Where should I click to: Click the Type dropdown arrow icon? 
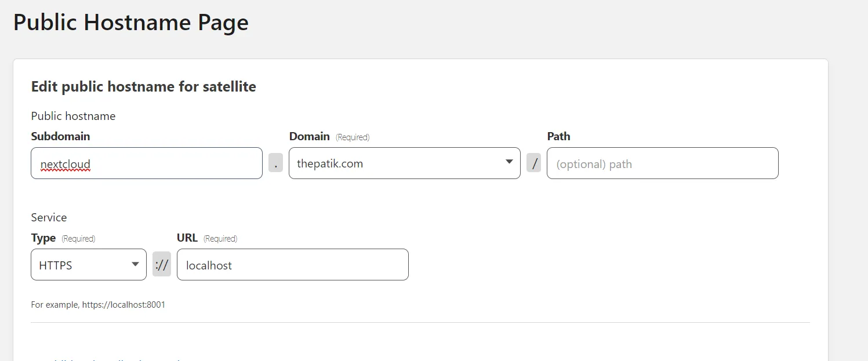[135, 264]
